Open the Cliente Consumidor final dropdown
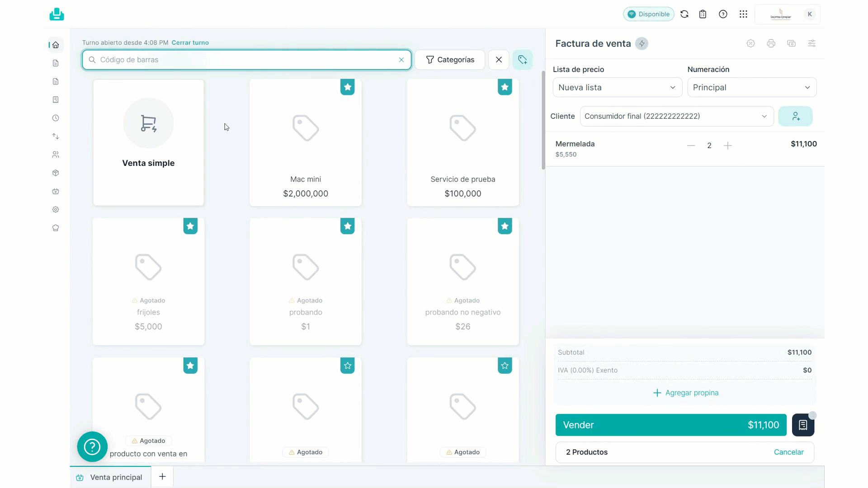This screenshot has height=488, width=868. (677, 116)
